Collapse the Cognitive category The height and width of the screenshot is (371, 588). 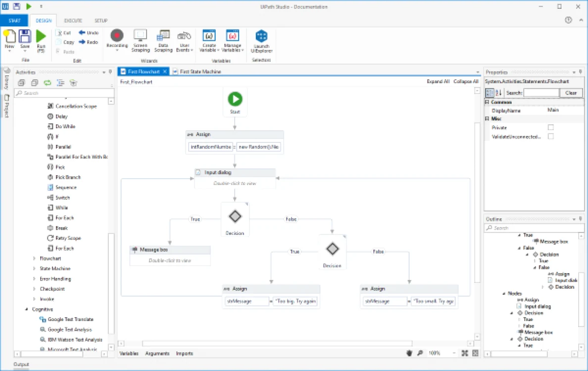tap(26, 309)
